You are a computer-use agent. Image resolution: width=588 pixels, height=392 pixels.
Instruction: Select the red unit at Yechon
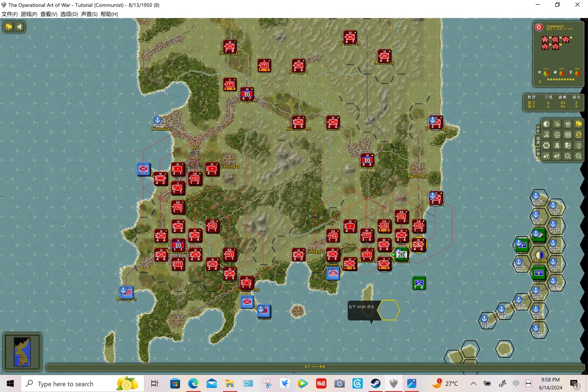pyautogui.click(x=350, y=37)
